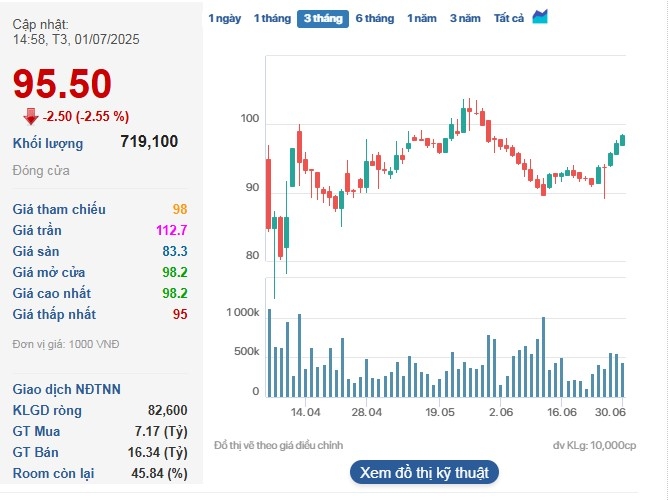
Task: Click the Giá sàn value 83.3
Action: (175, 251)
